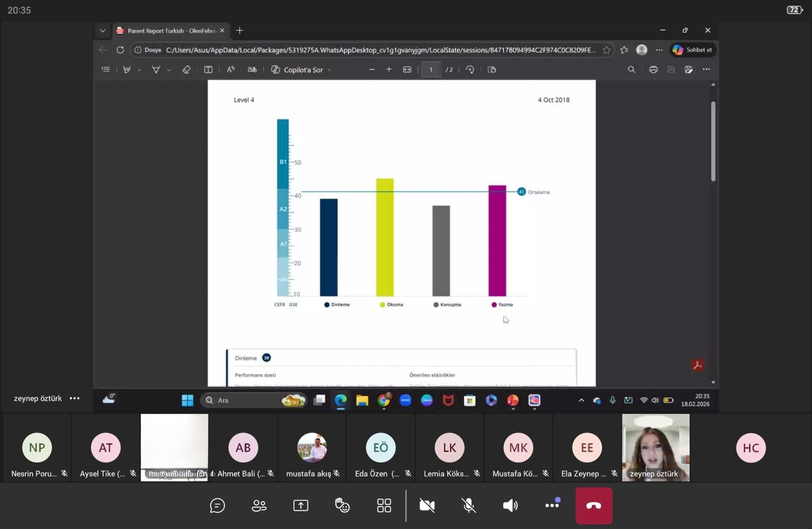Open the grid view layout icon

point(384,506)
